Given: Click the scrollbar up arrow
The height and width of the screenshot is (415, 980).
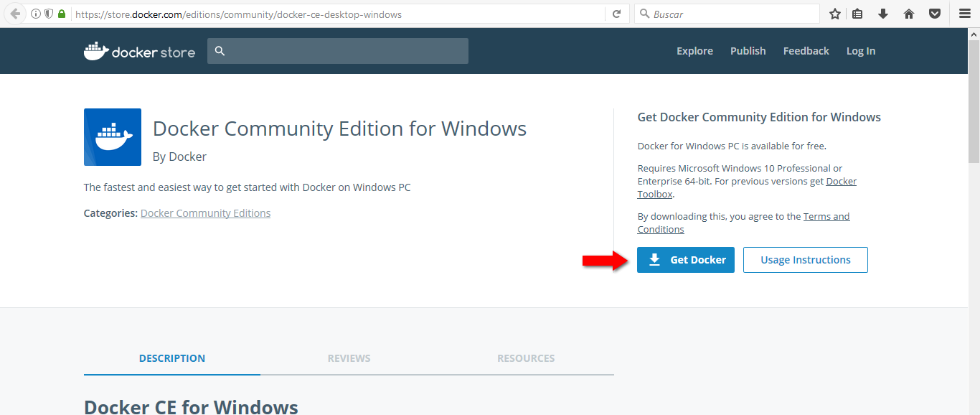Looking at the screenshot, I should click(x=974, y=34).
